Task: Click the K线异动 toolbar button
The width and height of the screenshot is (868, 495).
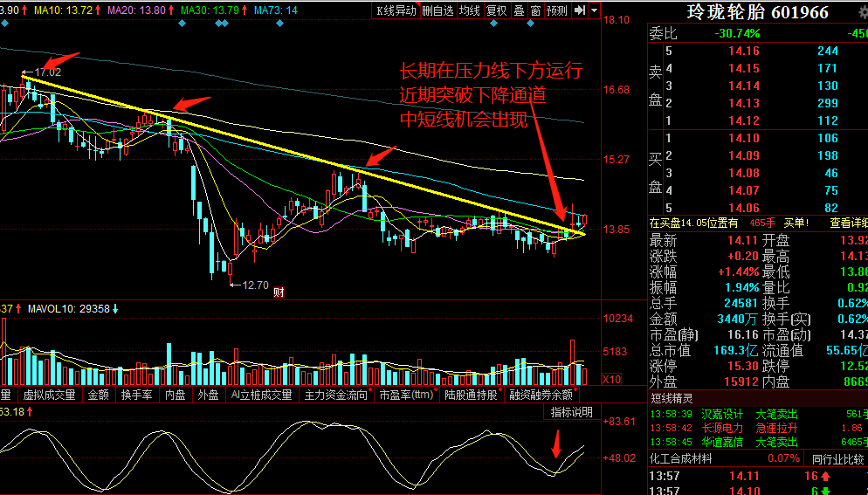Action: 396,10
